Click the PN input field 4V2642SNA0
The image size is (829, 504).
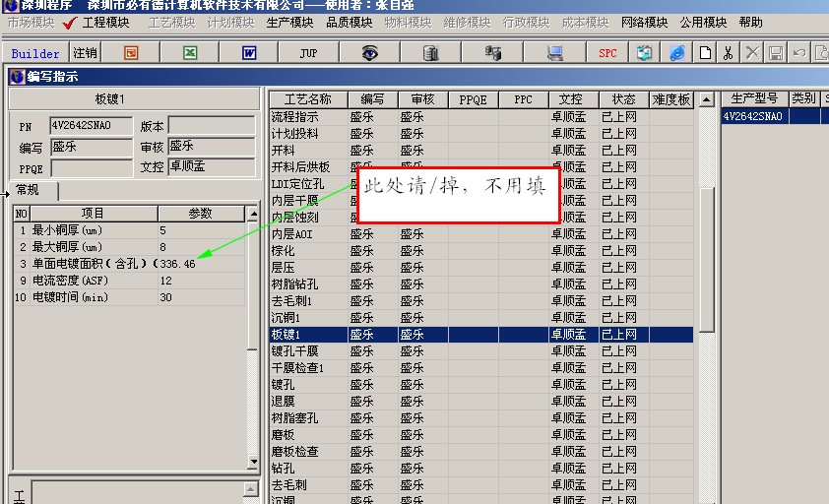point(91,126)
